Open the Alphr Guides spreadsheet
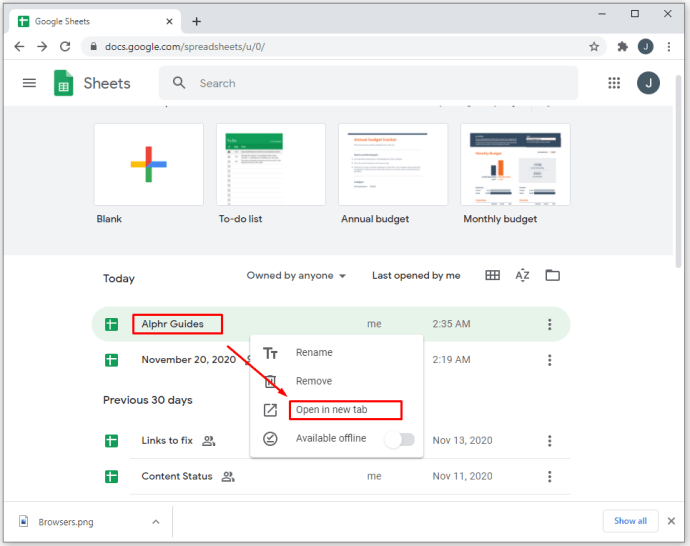The height and width of the screenshot is (546, 690). pyautogui.click(x=172, y=324)
